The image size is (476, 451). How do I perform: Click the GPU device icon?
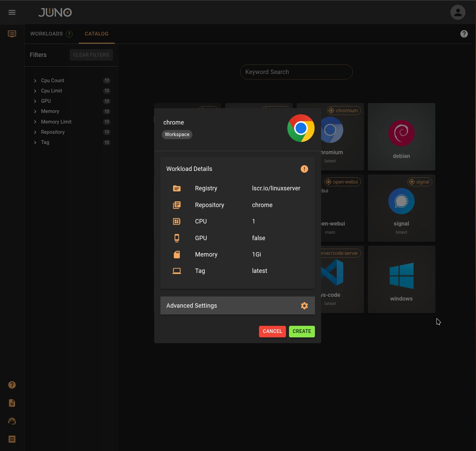[x=177, y=238]
